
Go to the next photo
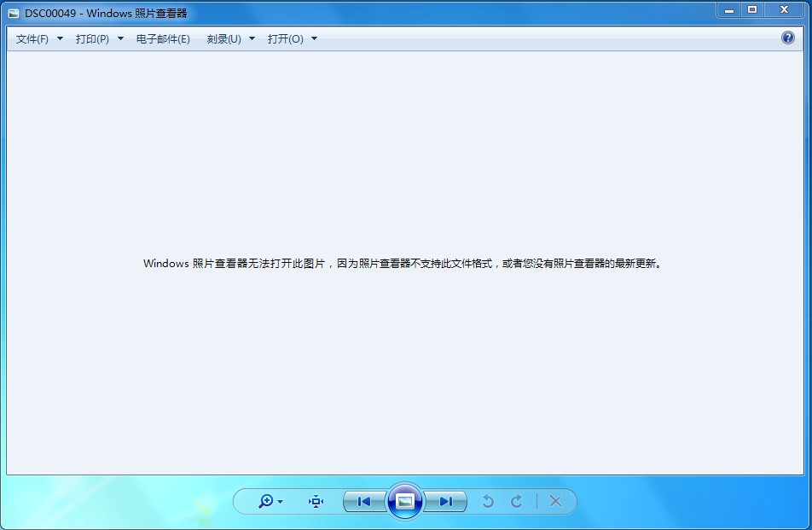point(445,502)
